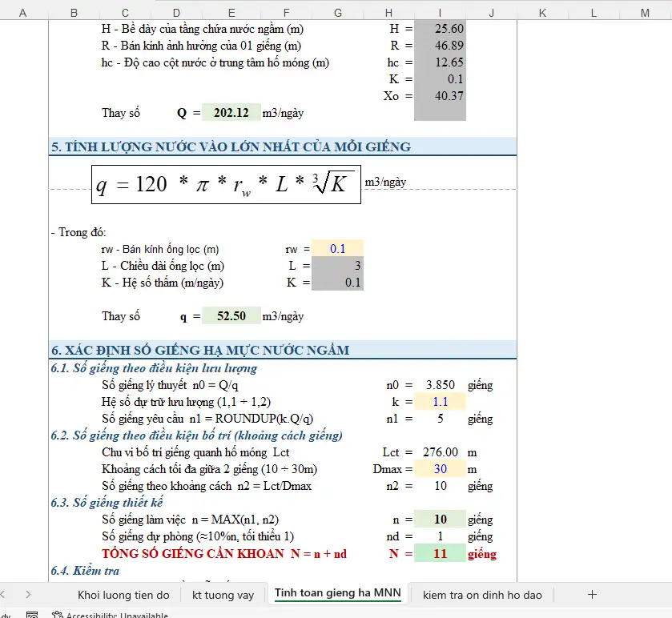Select the hc value cell 12.65

pos(441,62)
